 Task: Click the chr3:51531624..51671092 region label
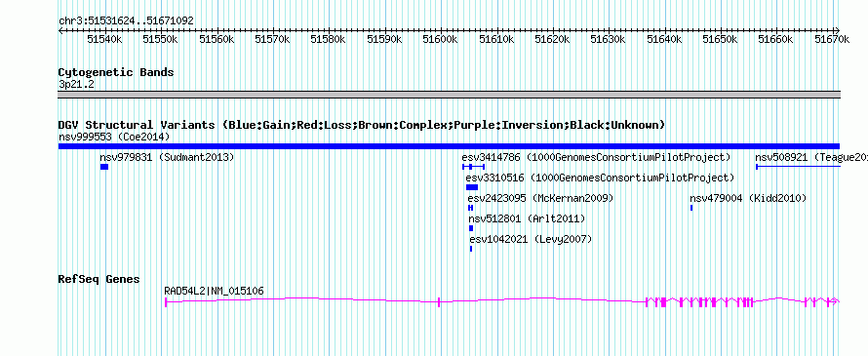point(126,21)
